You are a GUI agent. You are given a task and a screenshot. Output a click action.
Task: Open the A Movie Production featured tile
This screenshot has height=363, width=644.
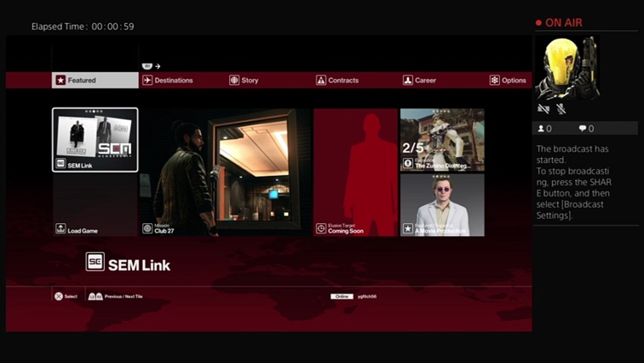coord(442,205)
